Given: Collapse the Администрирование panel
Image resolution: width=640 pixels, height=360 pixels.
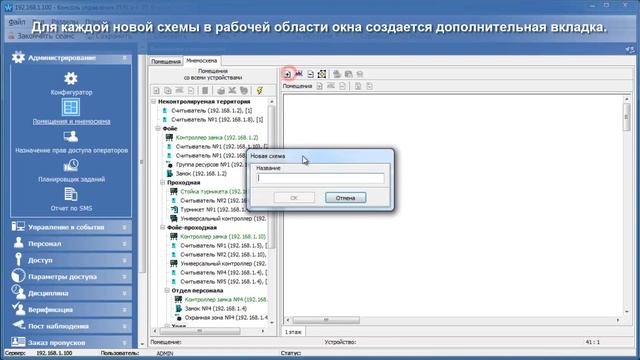Looking at the screenshot, I should (124, 58).
